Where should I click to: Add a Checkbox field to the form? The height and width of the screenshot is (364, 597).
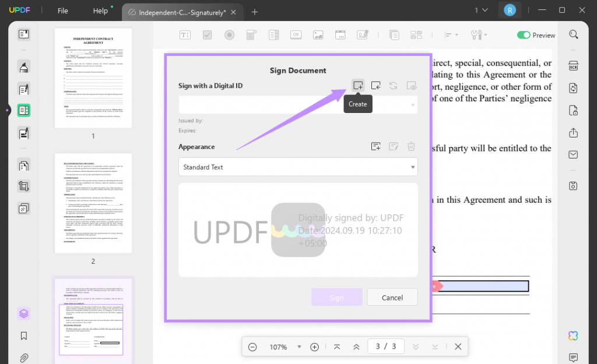207,34
